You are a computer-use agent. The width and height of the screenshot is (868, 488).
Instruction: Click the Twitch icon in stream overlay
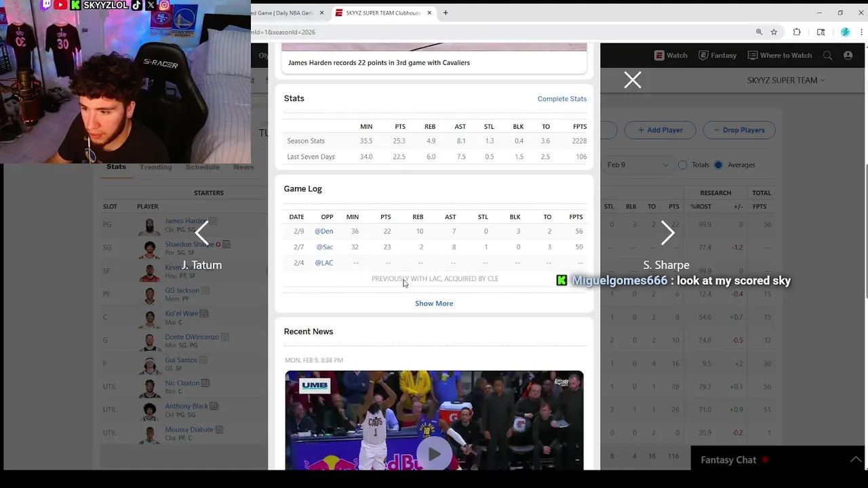46,5
